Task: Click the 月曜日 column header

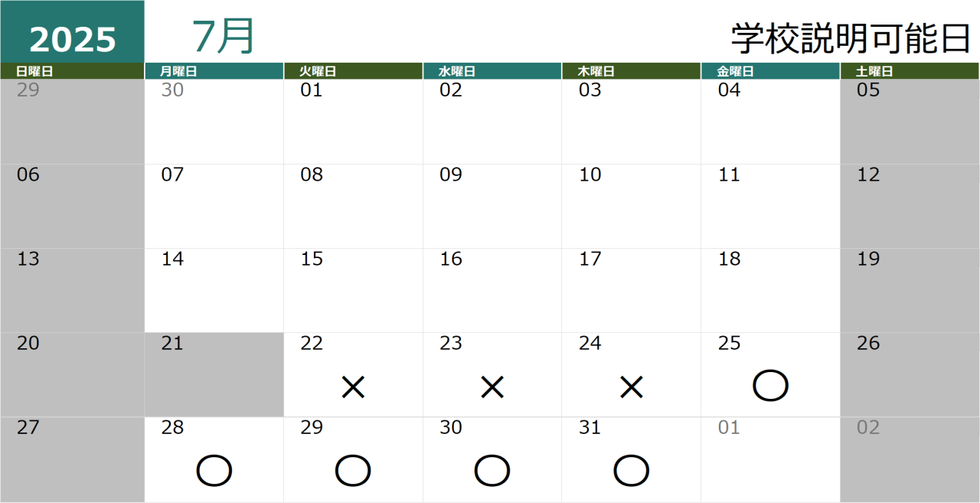Action: click(214, 71)
